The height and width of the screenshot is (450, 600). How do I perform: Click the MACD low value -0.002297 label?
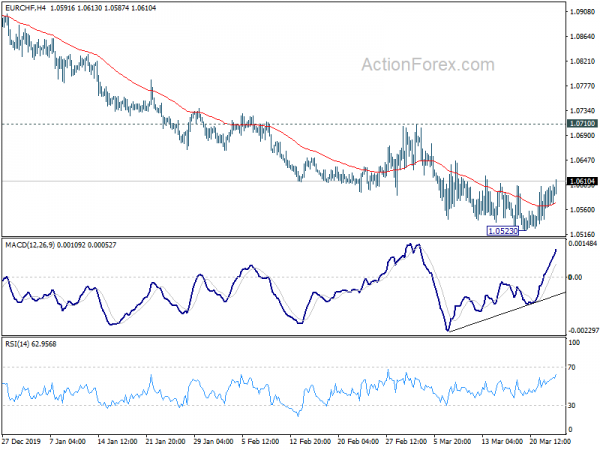point(584,330)
